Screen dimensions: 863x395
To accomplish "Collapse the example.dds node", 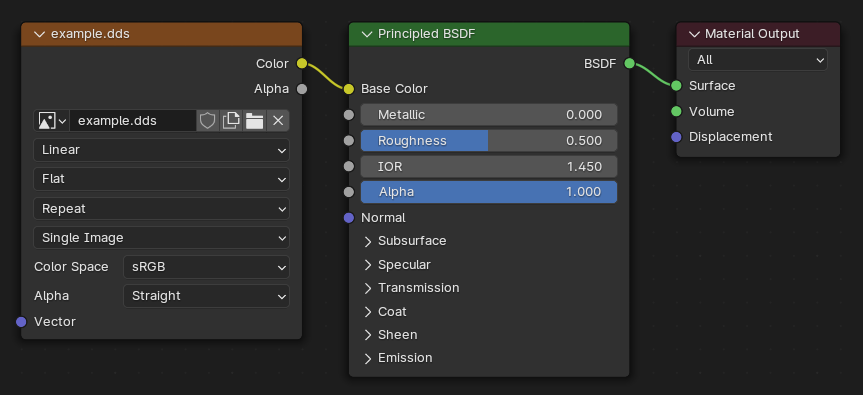I will [39, 34].
